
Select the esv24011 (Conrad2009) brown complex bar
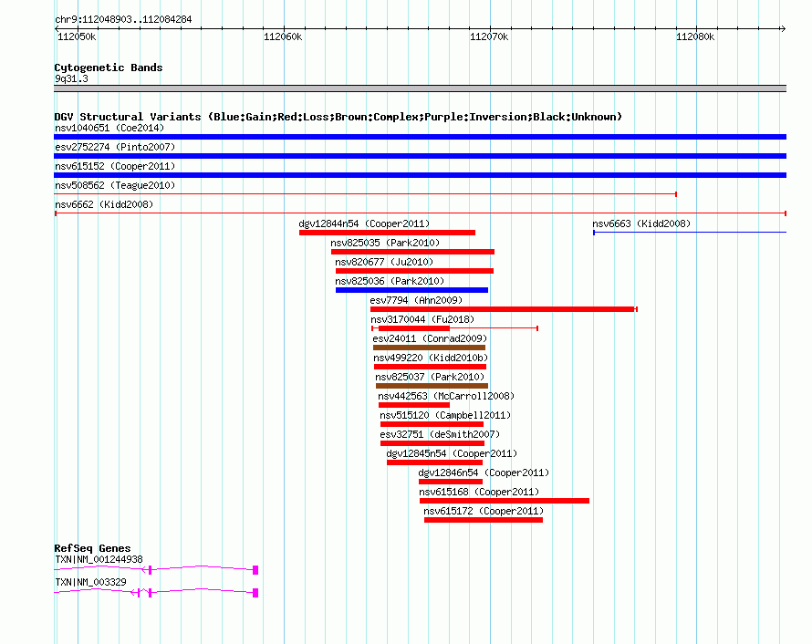430,348
